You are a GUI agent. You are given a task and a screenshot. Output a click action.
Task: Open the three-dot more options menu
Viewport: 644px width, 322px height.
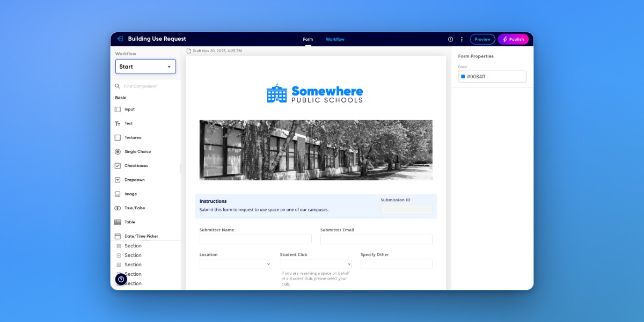462,39
